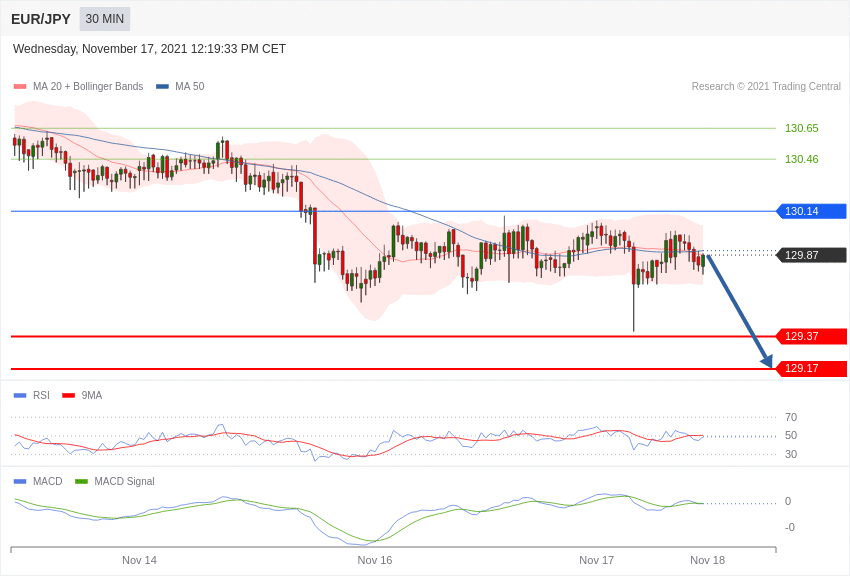This screenshot has width=850, height=576.
Task: Click the EUR/JPY pair title
Action: [41, 19]
